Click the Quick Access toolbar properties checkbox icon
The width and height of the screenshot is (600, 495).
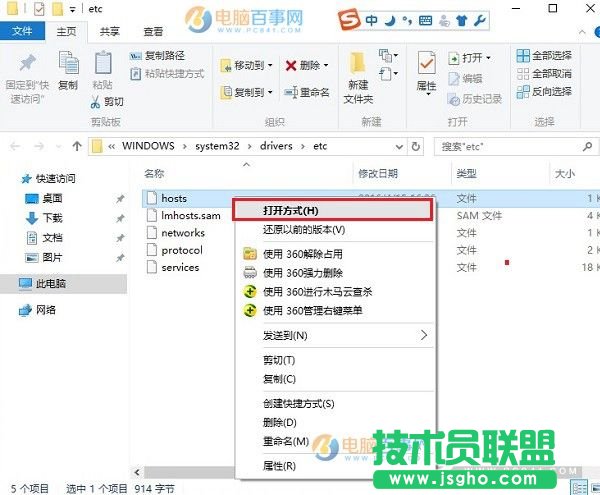(39, 8)
